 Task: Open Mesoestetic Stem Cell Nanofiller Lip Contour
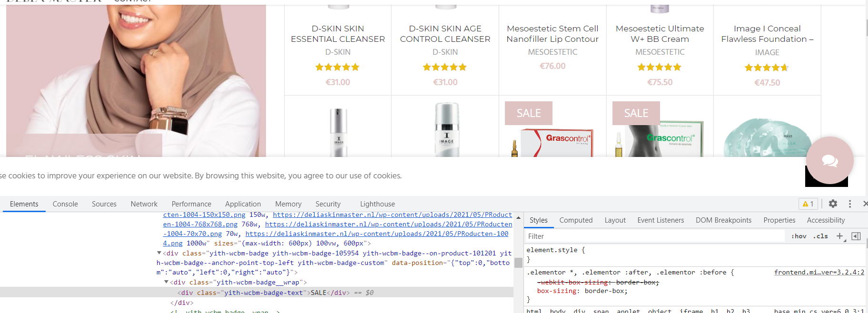(552, 34)
